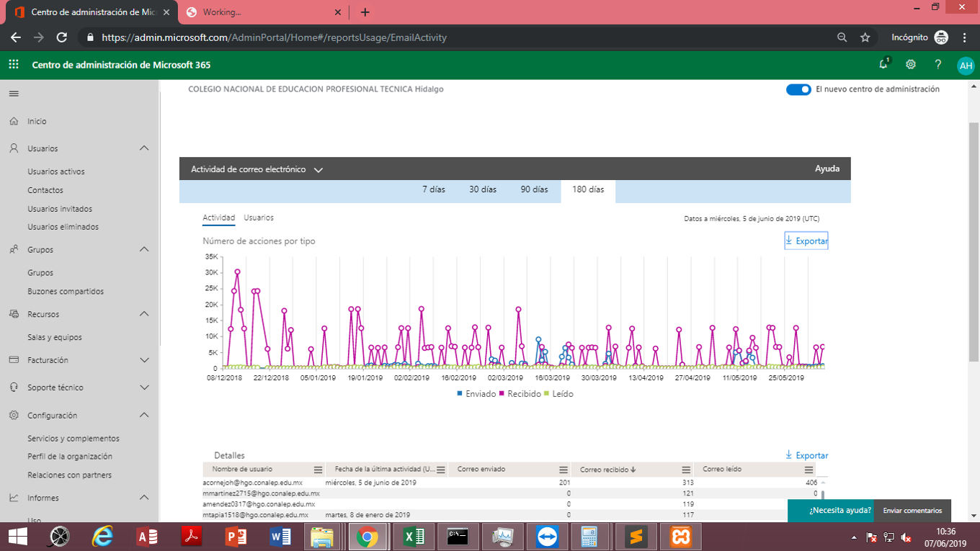
Task: Switch to the Working... browser tab
Action: 263,12
